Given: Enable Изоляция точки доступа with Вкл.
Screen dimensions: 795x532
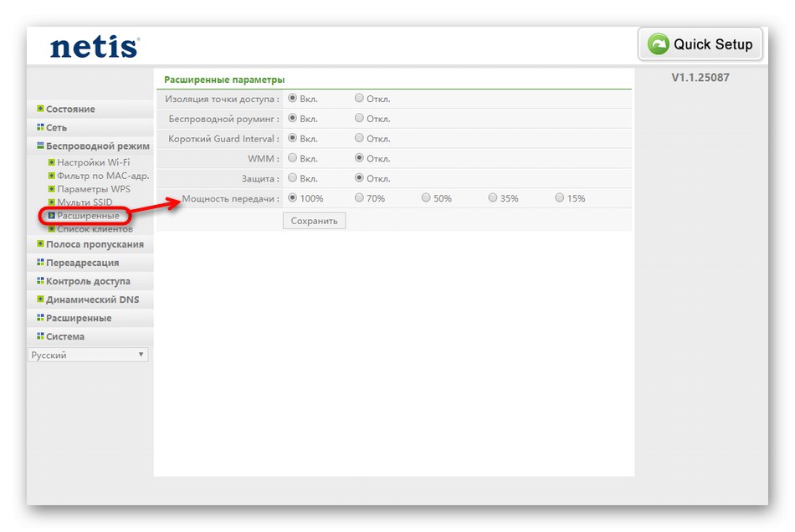Looking at the screenshot, I should click(x=293, y=98).
